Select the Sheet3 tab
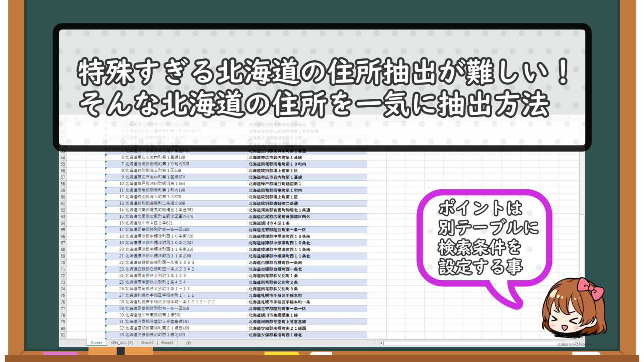The height and width of the screenshot is (362, 644). coord(147,343)
